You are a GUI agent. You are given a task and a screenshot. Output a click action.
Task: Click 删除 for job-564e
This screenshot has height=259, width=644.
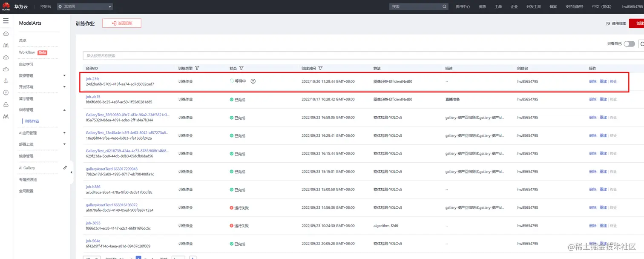point(592,244)
